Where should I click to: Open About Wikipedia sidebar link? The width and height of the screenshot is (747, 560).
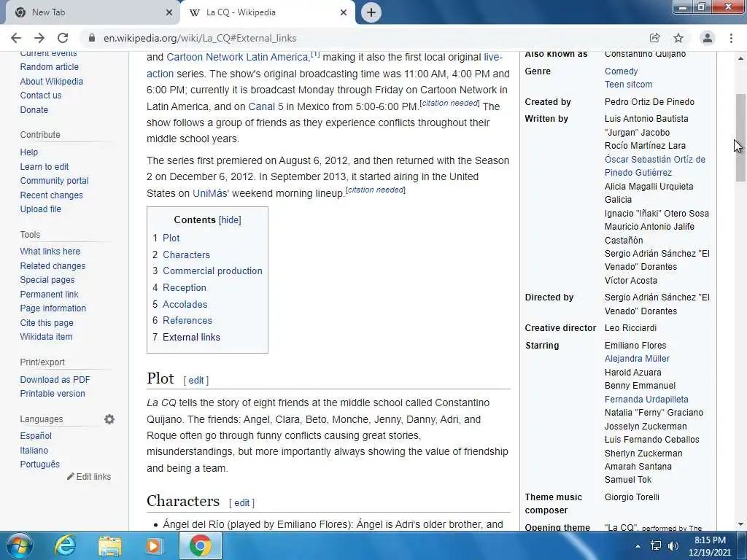click(x=52, y=82)
